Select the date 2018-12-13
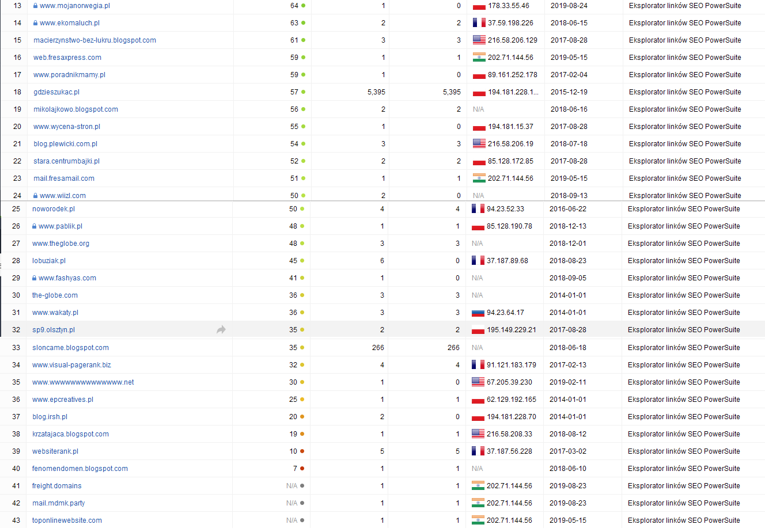Image resolution: width=765 pixels, height=532 pixels. coord(568,226)
